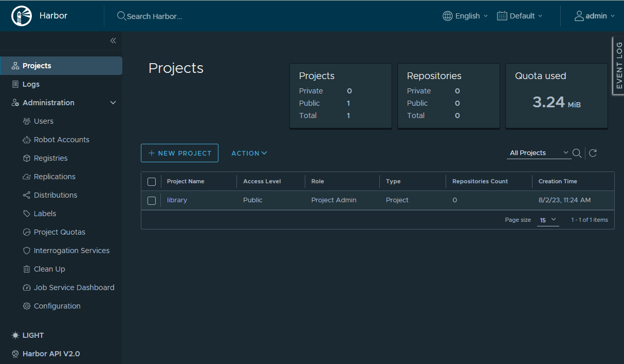Collapse the sidebar with double-chevron icon
The height and width of the screenshot is (364, 624).
[113, 41]
